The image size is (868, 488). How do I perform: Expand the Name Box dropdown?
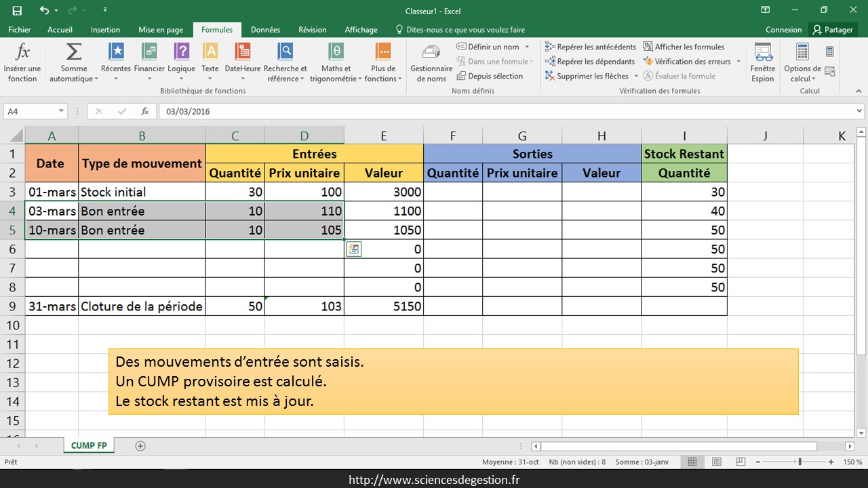click(61, 111)
